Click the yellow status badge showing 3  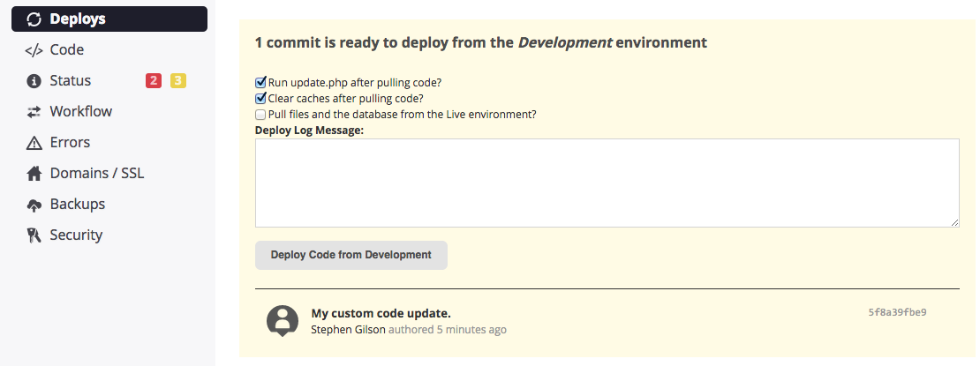[x=178, y=81]
